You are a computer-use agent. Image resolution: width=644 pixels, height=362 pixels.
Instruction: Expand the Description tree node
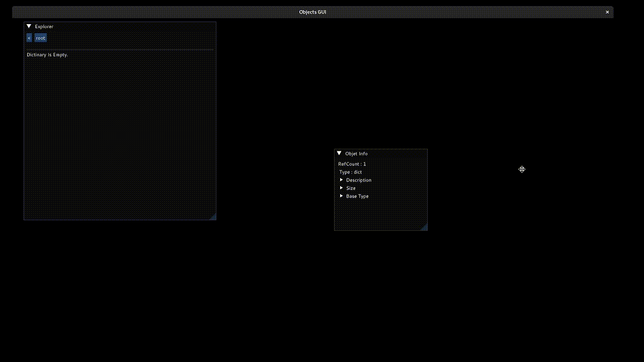(356, 180)
